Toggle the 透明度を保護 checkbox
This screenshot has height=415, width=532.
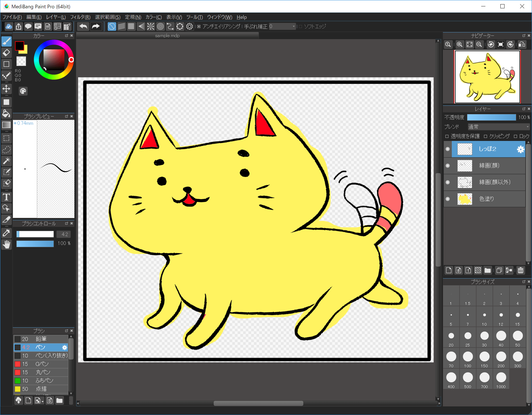click(447, 136)
